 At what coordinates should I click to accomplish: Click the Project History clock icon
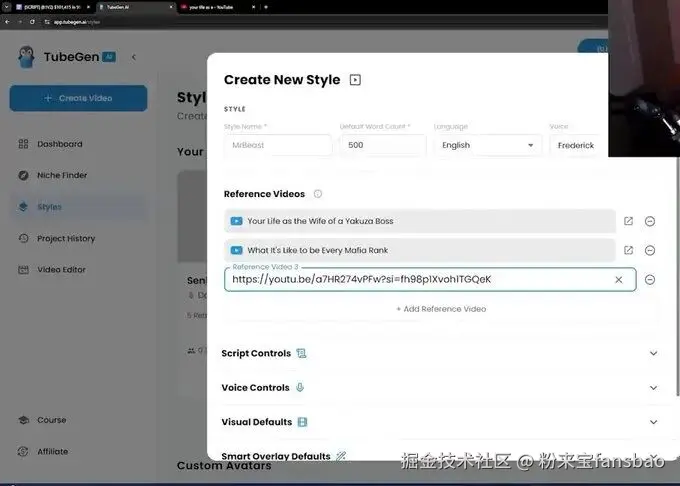point(23,238)
